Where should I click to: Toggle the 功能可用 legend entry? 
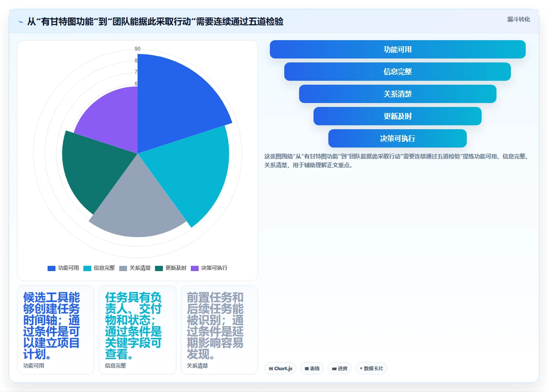63,268
